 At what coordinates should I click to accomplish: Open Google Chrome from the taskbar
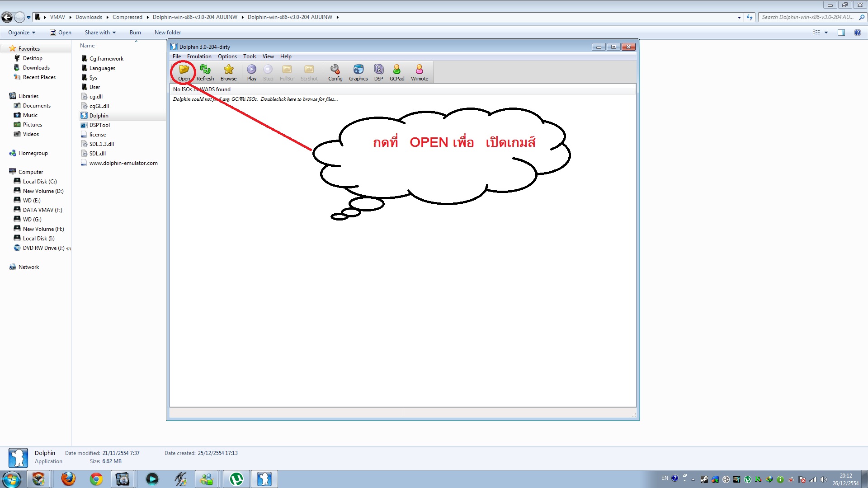pos(96,479)
